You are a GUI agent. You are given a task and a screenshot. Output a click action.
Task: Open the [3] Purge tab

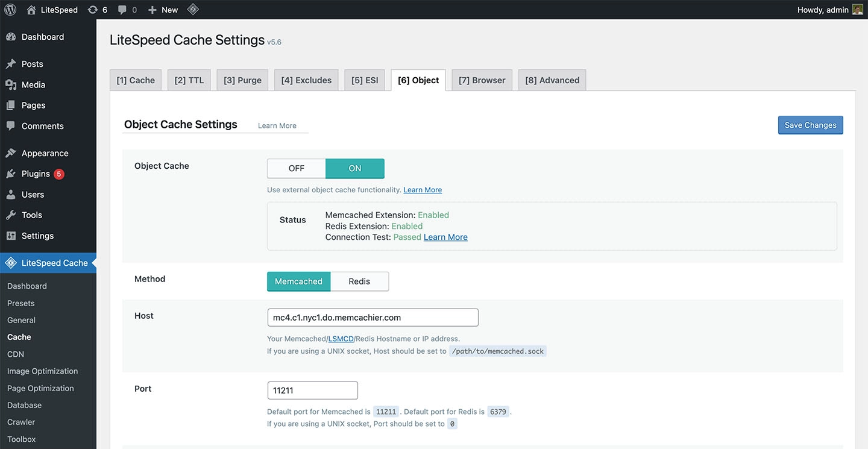[242, 80]
